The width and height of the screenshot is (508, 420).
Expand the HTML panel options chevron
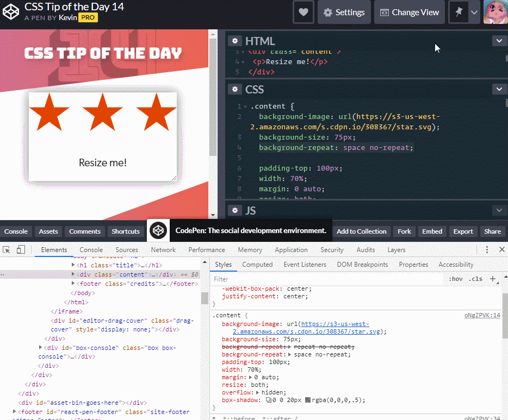499,41
